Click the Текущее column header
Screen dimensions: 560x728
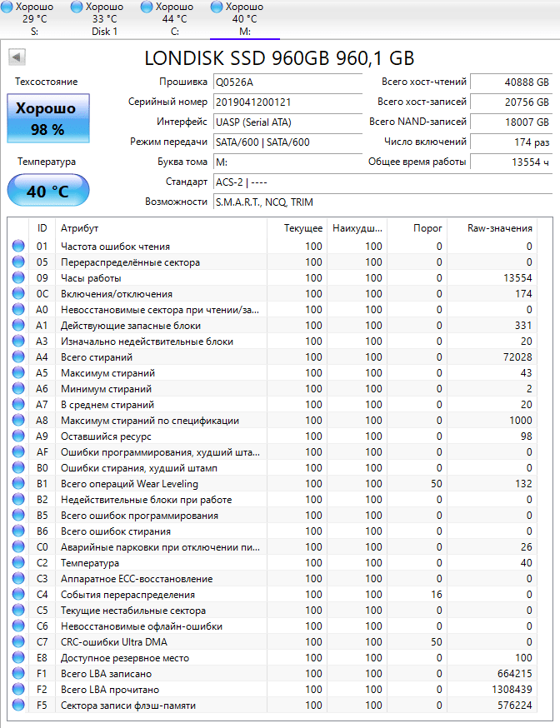297,228
